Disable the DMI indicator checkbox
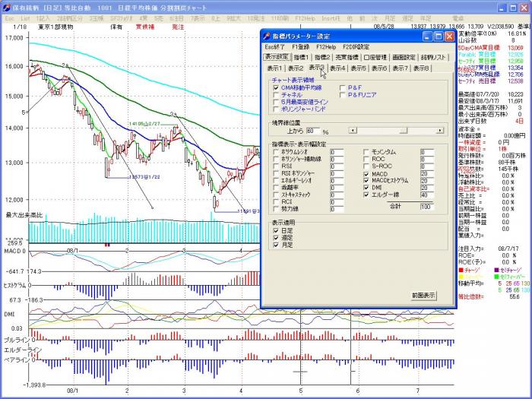 pyautogui.click(x=366, y=188)
